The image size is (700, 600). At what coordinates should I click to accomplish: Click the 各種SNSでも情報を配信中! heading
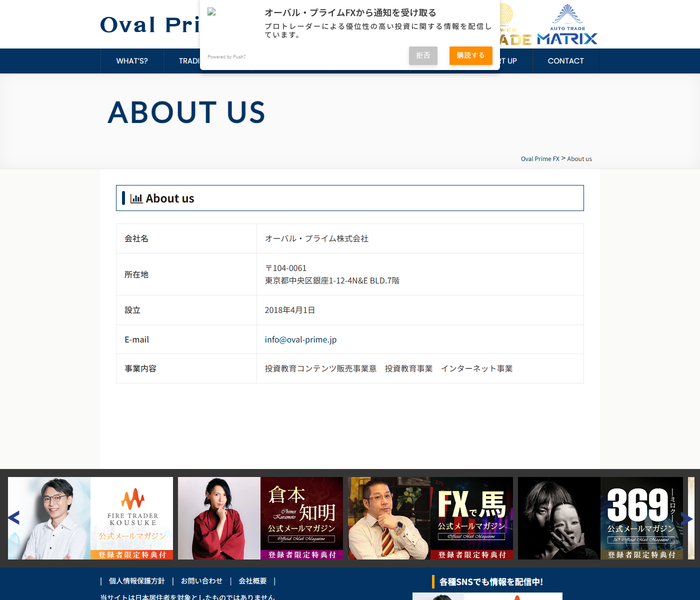(491, 582)
